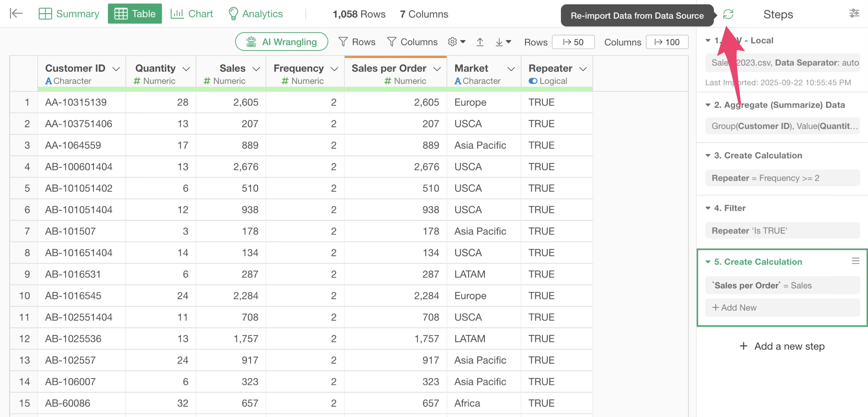Switch to the Chart tab
Image resolution: width=868 pixels, height=417 pixels.
click(192, 14)
